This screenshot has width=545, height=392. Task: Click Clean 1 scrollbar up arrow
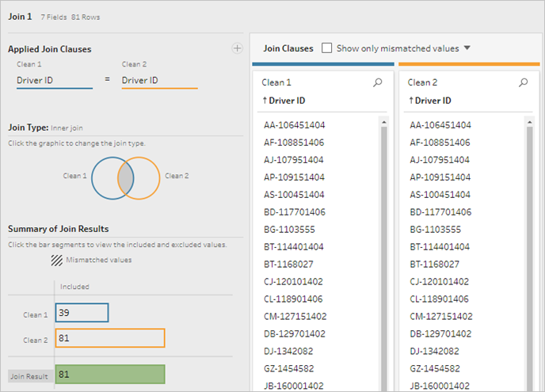coord(384,122)
